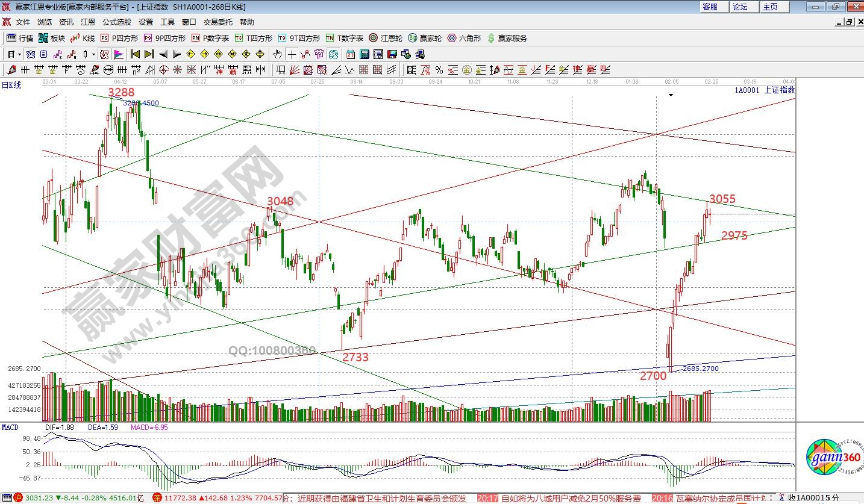This screenshot has width=864, height=504.
Task: Expand the 日 period dropdown arrow
Action: [19, 54]
